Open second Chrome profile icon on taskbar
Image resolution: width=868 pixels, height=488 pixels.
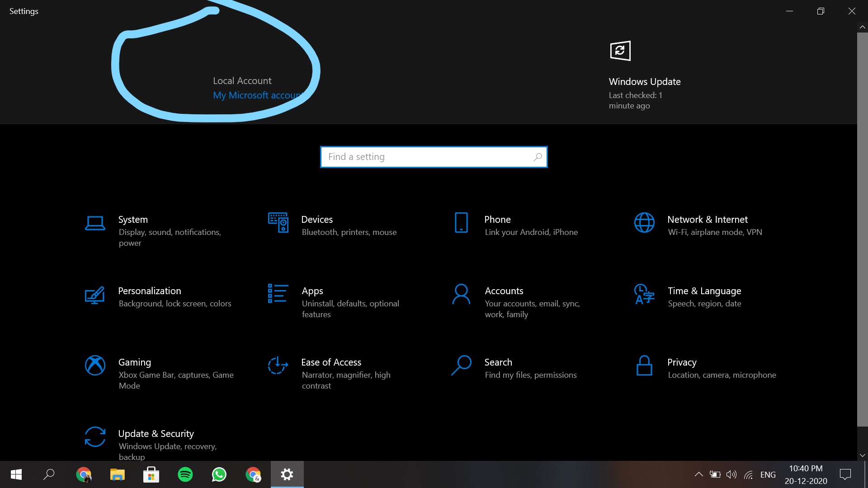point(253,474)
